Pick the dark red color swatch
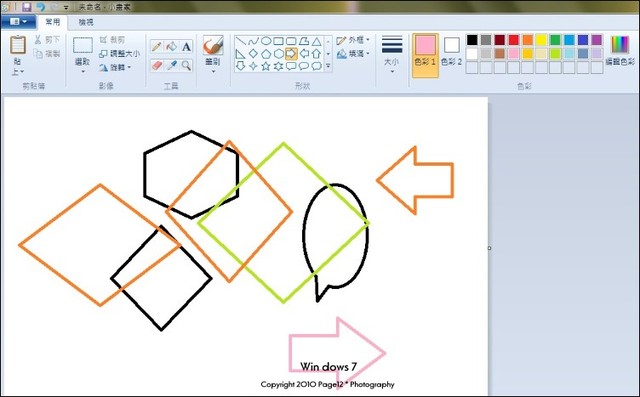The height and width of the screenshot is (397, 640). pos(500,40)
